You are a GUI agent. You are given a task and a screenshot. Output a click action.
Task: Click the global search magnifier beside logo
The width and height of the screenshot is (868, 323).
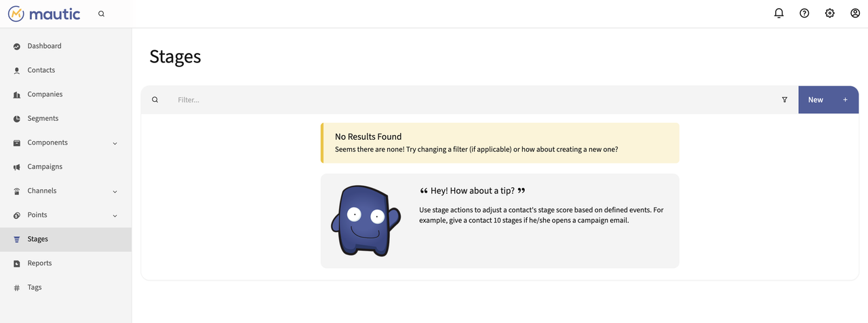click(101, 14)
